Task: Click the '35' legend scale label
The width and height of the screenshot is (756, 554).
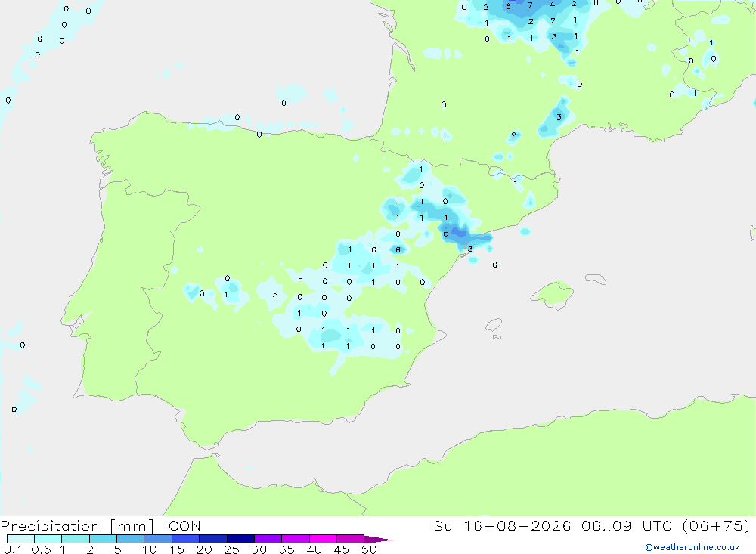Action: [287, 549]
